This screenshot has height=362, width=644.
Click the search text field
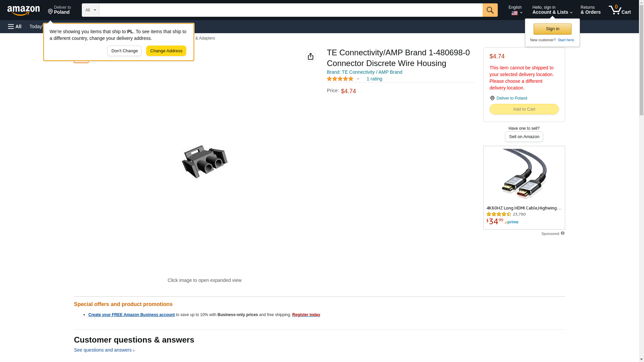point(291,10)
